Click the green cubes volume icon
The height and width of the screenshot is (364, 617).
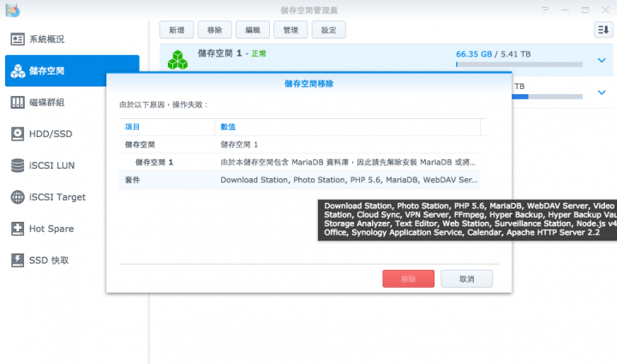click(x=177, y=60)
